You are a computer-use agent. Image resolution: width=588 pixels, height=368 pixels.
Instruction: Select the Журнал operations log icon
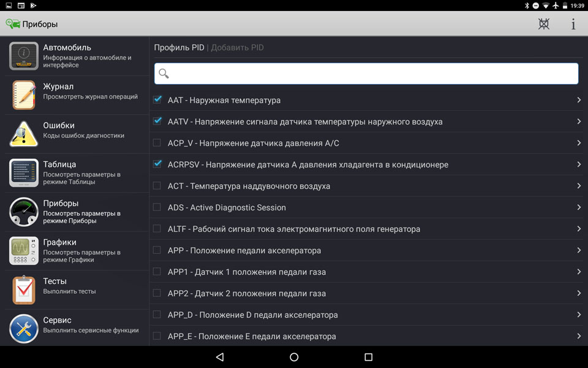pyautogui.click(x=23, y=94)
